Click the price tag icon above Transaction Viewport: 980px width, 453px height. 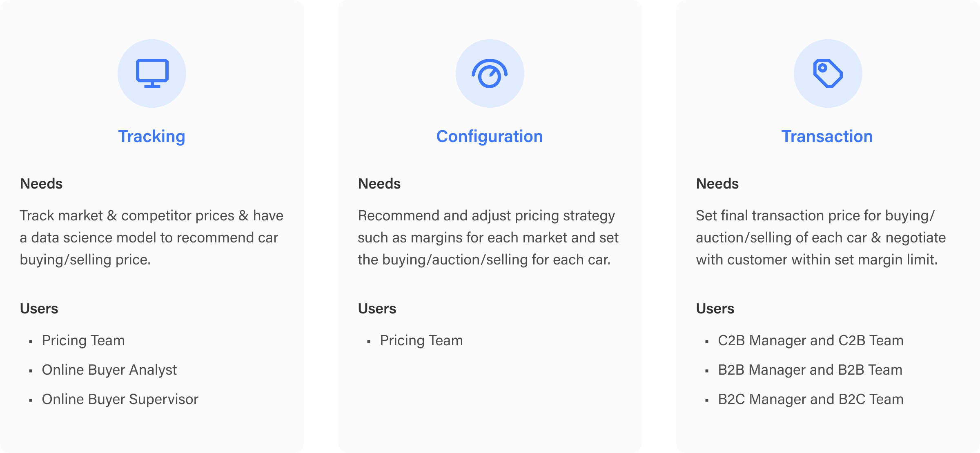828,73
